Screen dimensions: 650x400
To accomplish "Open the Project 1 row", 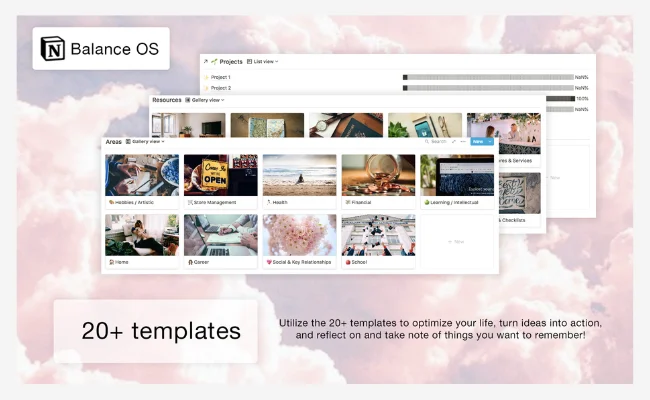I will (396, 77).
